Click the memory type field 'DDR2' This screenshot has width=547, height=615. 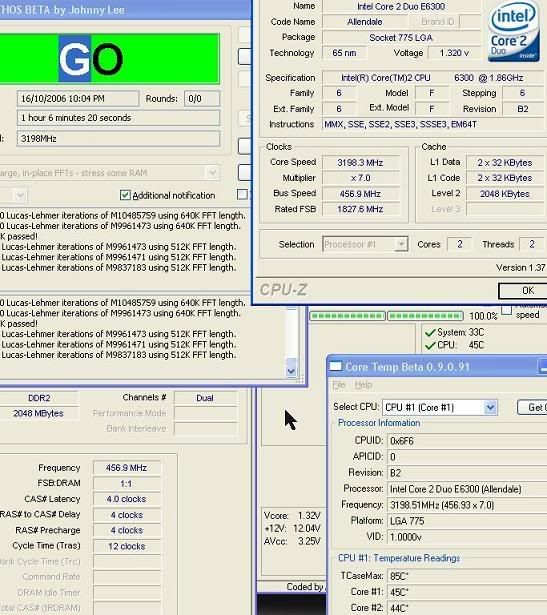click(39, 398)
